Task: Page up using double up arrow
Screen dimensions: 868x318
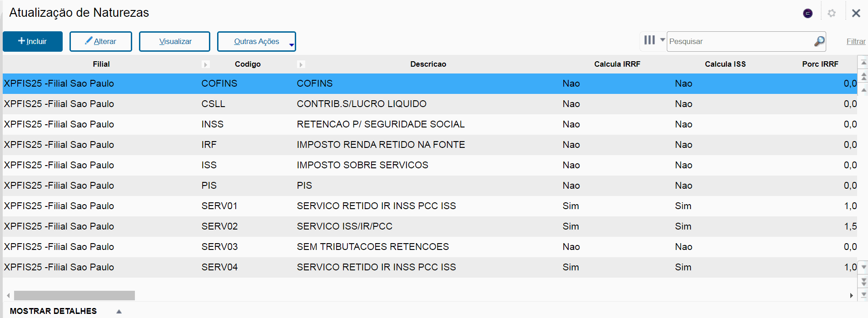Action: tap(863, 76)
